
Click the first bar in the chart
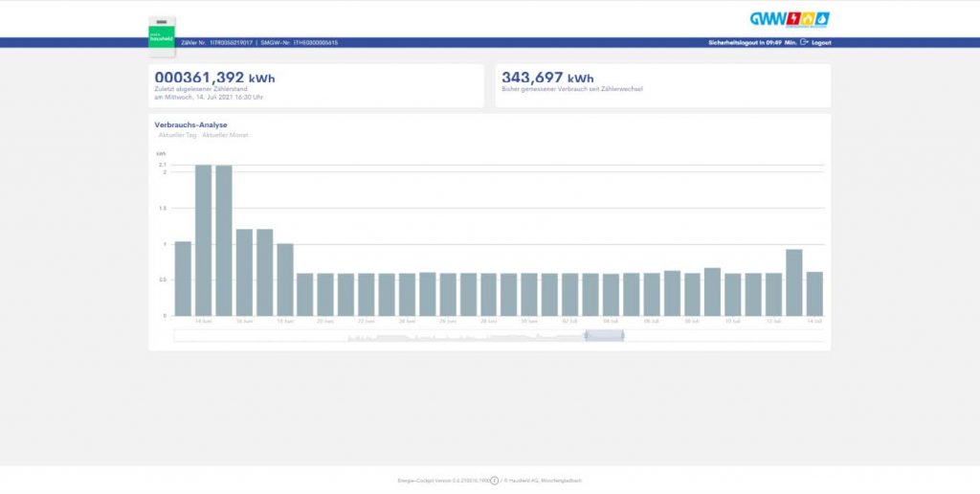click(183, 279)
